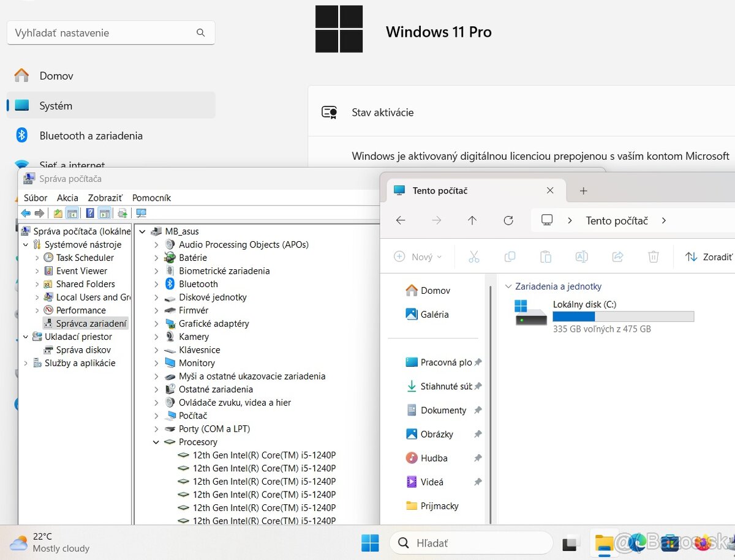Open the Zobraziť menu
This screenshot has height=560, width=735.
(x=105, y=198)
